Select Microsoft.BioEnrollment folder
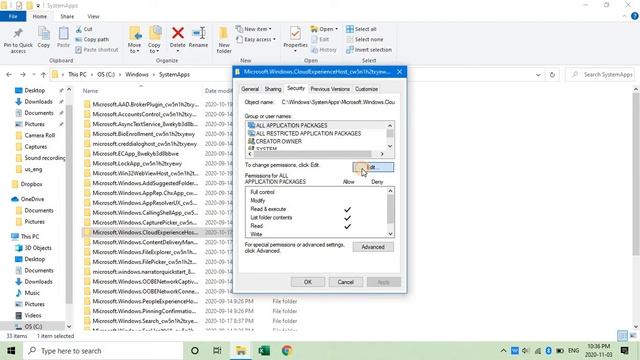This screenshot has height=360, width=640. pos(144,134)
